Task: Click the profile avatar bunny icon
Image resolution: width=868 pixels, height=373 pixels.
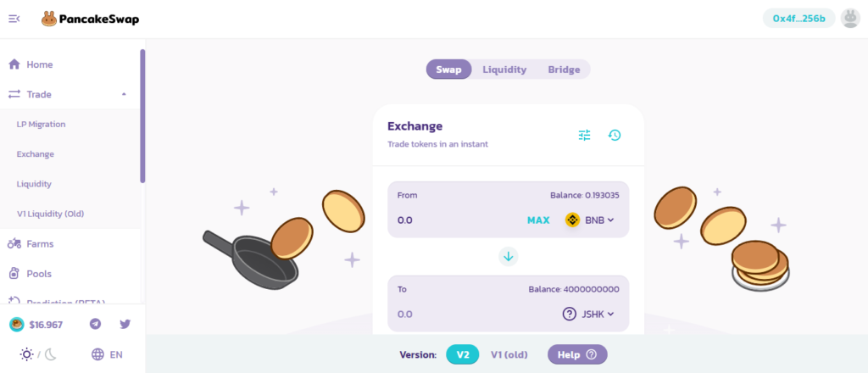Action: point(850,19)
